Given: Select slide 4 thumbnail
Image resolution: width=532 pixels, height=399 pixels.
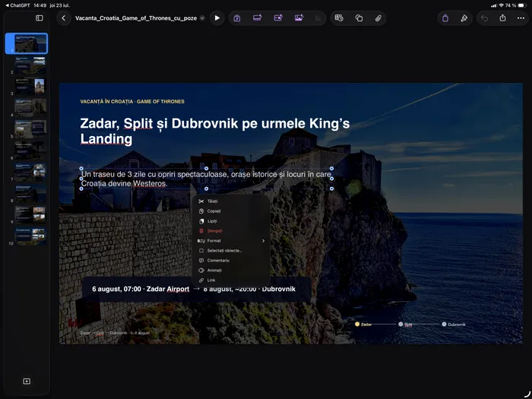Looking at the screenshot, I should (x=30, y=108).
